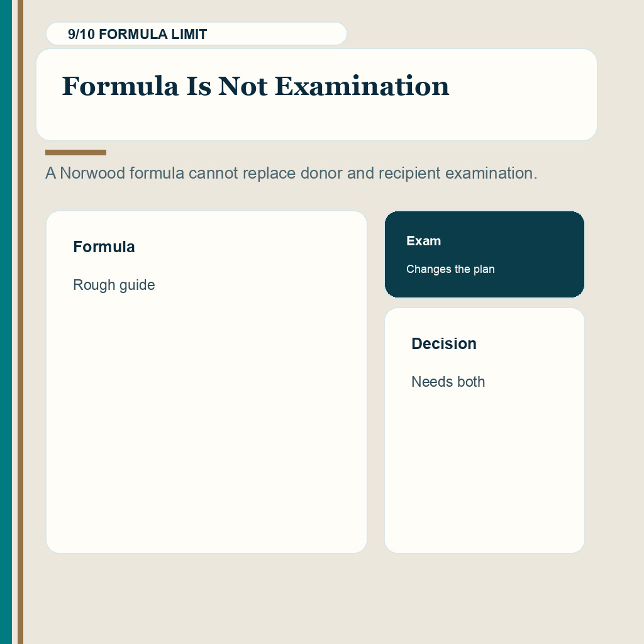Click the 'Changes the plan' text

pyautogui.click(x=450, y=269)
